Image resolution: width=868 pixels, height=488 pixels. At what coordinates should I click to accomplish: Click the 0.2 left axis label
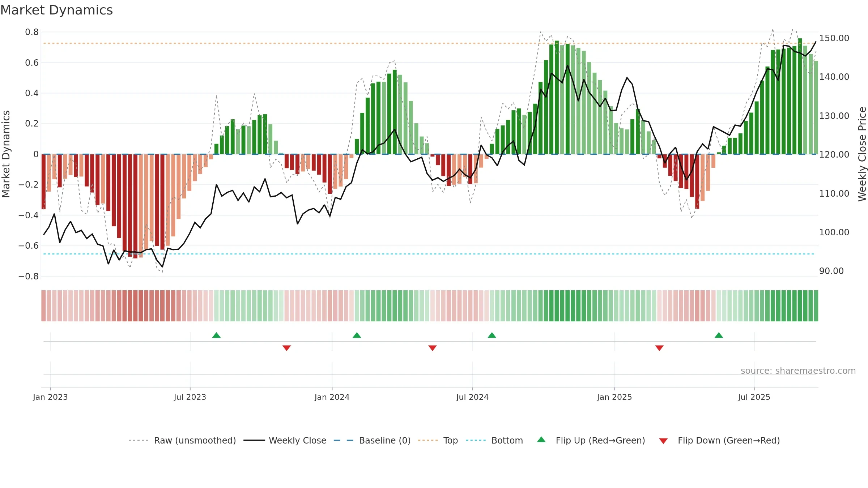pyautogui.click(x=32, y=124)
